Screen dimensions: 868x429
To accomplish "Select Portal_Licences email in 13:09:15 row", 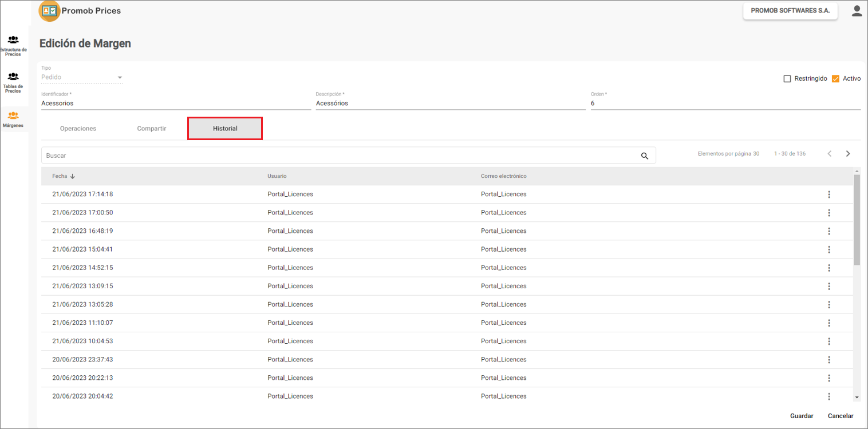I will 504,286.
